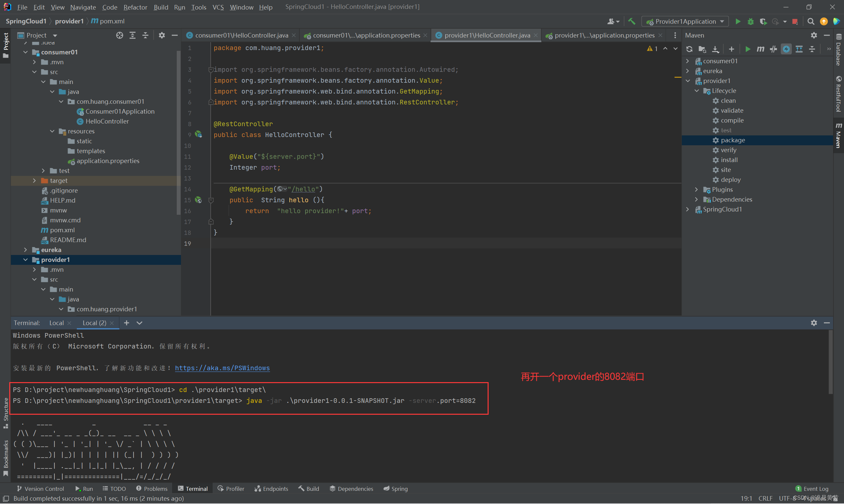Toggle the Maven side stripe button

point(839,135)
